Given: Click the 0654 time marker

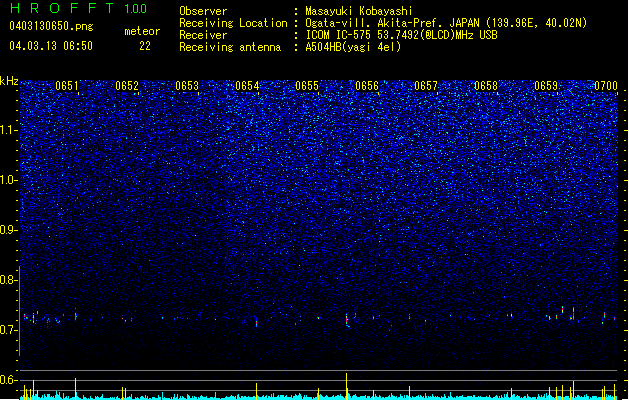Looking at the screenshot, I should [247, 86].
